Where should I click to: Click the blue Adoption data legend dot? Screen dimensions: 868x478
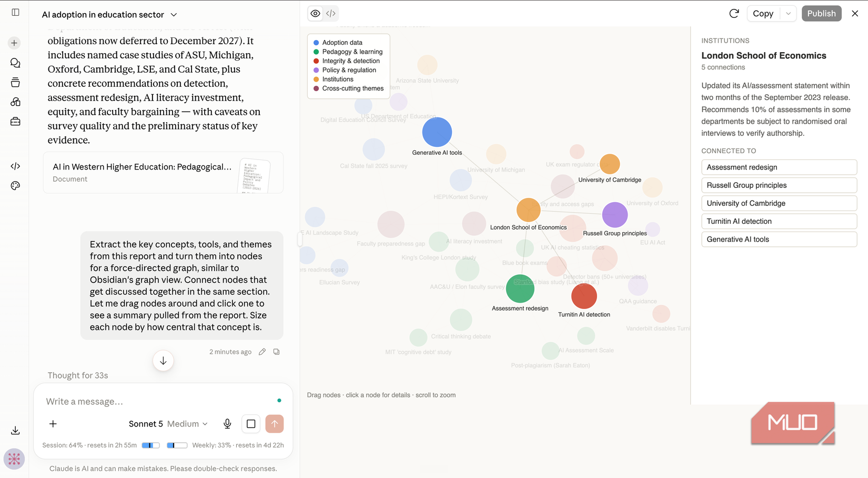316,43
